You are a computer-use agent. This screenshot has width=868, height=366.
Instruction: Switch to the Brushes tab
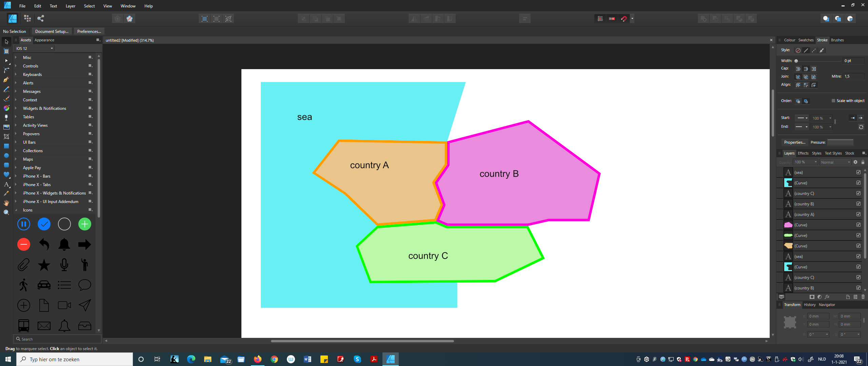click(x=837, y=40)
